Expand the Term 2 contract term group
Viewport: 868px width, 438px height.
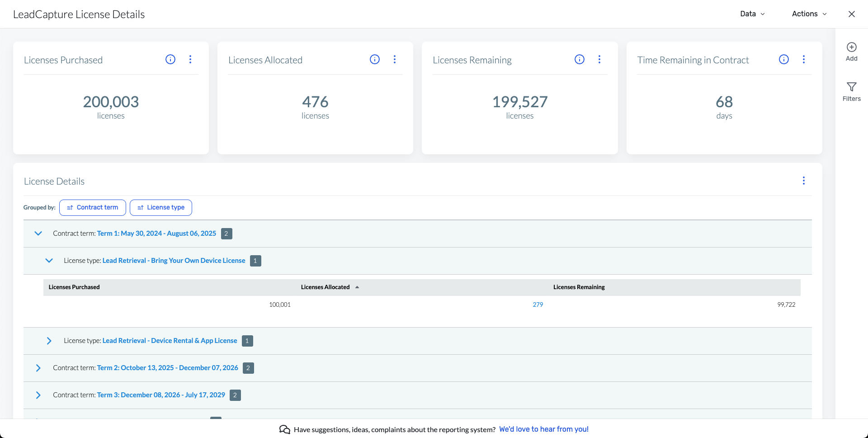point(38,368)
